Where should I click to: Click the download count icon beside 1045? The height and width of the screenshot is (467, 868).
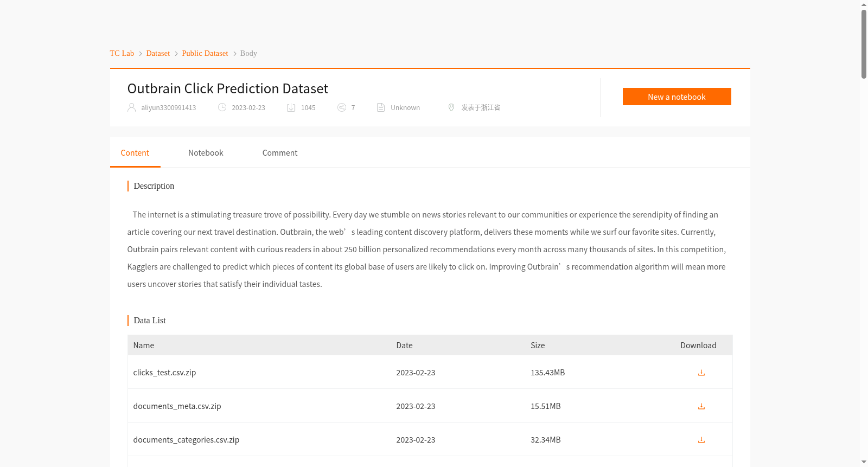click(x=291, y=107)
